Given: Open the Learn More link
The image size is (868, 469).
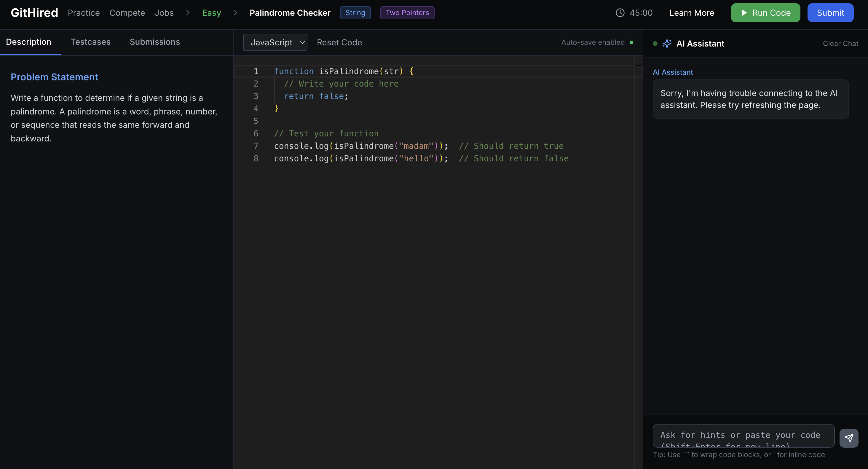Looking at the screenshot, I should [x=691, y=13].
